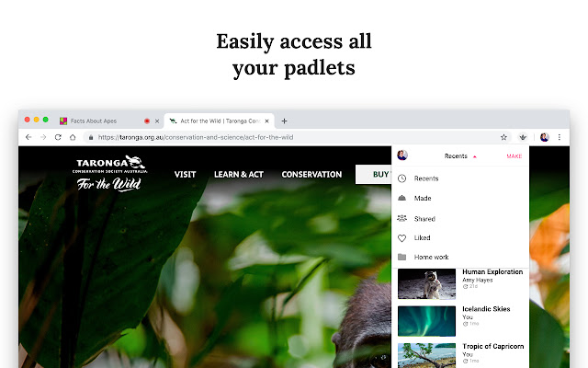Go to browser home page icon

coord(73,137)
